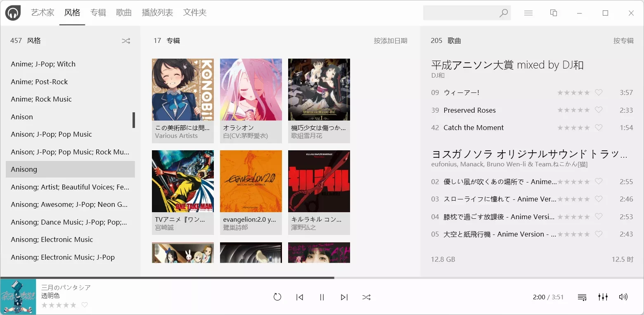644x315 pixels.
Task: Select the 機巧少女は傷つかない album cover
Action: [319, 90]
